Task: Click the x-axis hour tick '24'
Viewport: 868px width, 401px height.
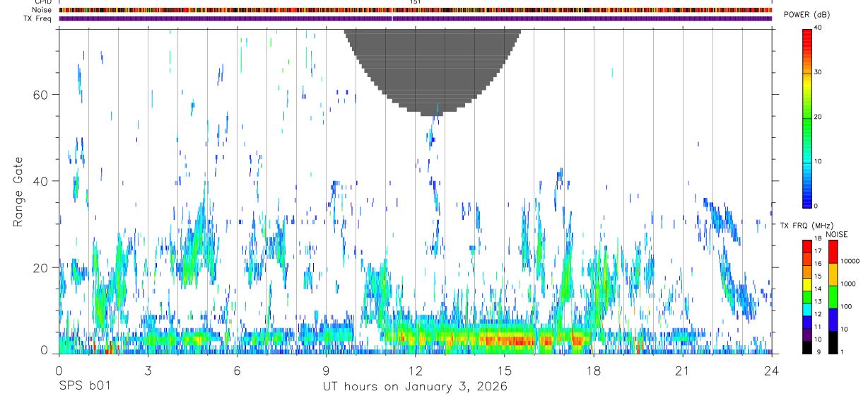Action: [x=772, y=370]
